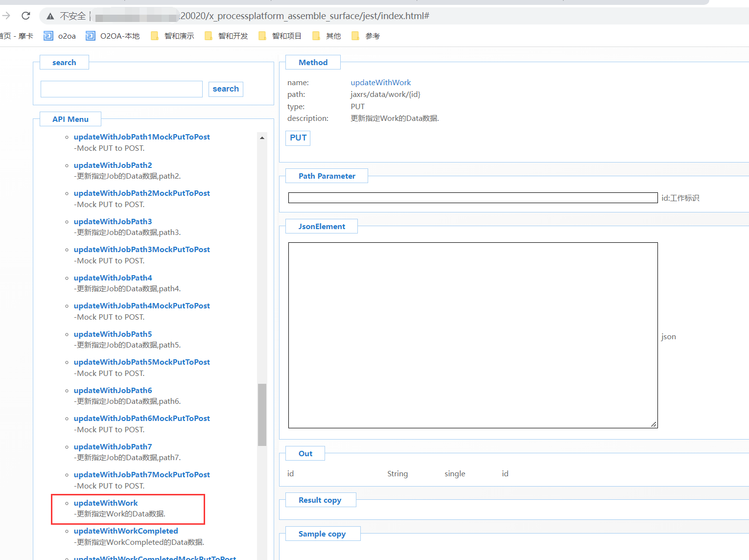
Task: Click inside the JsonElement json textarea
Action: (x=472, y=335)
